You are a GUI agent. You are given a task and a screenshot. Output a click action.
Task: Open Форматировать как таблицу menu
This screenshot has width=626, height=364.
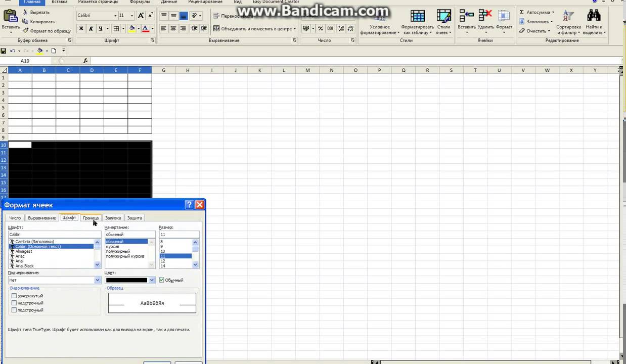pos(418,22)
